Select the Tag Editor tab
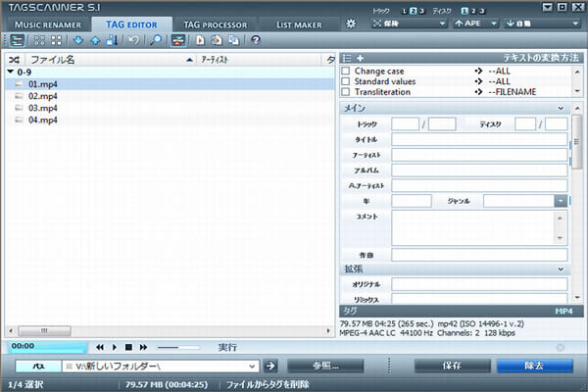Viewport: 588px width, 392px height. pos(131,24)
